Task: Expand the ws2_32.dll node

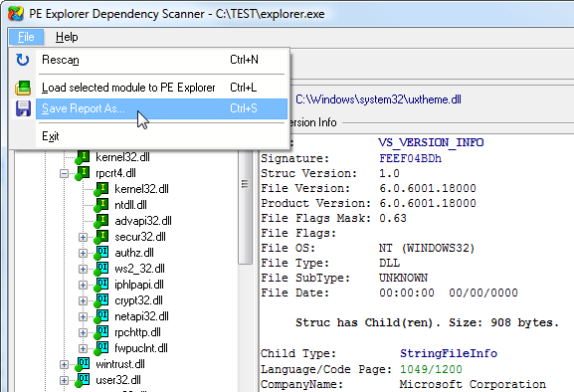Action: [84, 269]
